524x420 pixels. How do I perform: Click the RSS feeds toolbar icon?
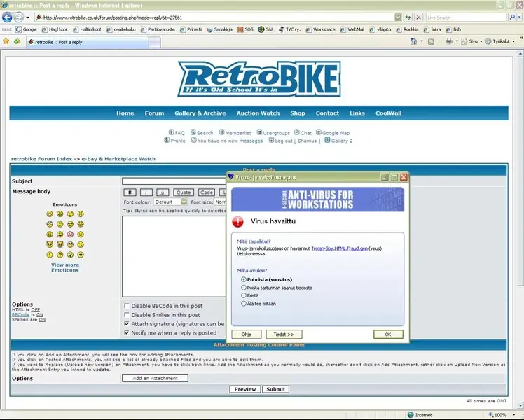[431, 41]
